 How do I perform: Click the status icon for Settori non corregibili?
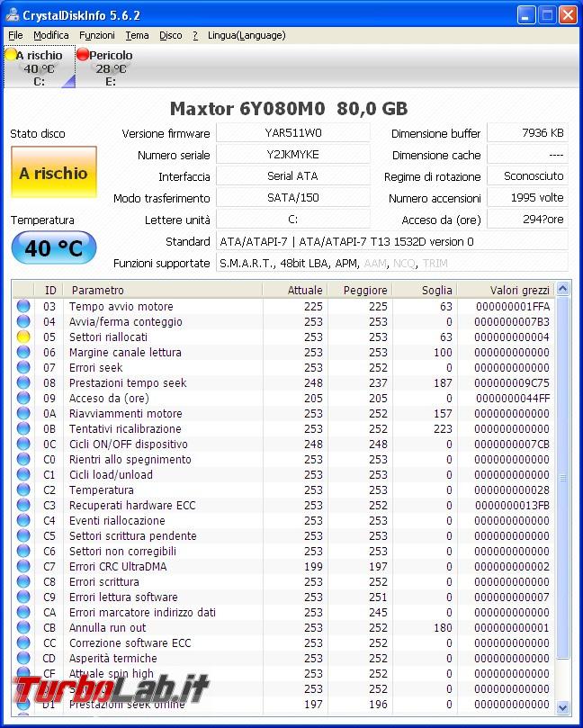tap(23, 551)
